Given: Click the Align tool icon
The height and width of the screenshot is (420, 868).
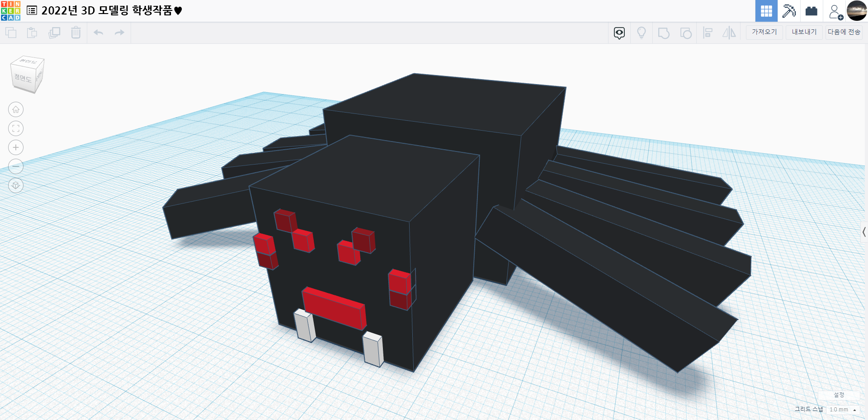Looking at the screenshot, I should pos(708,33).
